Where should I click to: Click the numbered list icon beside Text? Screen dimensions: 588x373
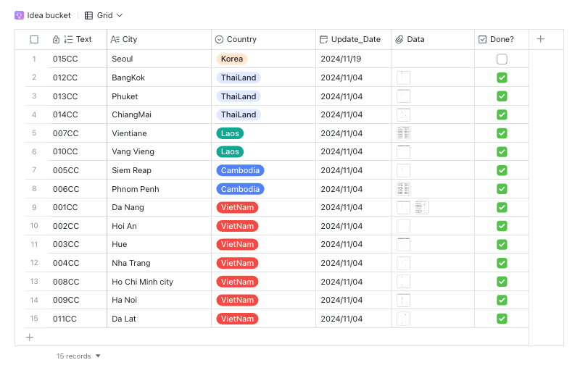tap(68, 39)
